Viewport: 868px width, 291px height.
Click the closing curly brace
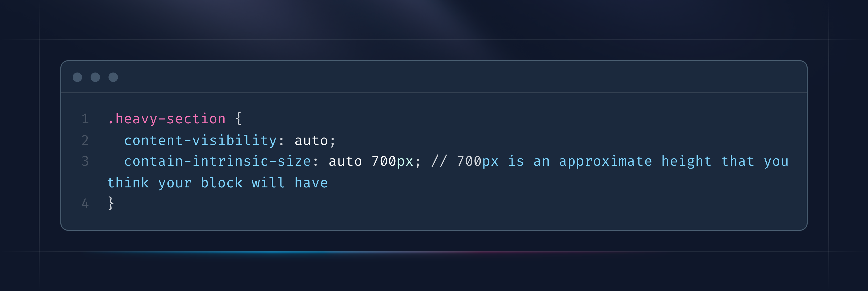point(111,203)
